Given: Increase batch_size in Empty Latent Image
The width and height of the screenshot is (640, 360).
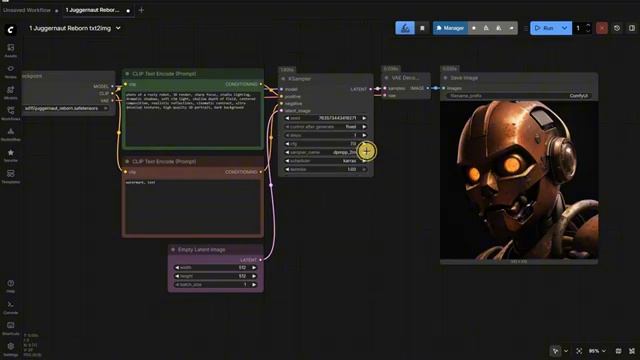Looking at the screenshot, I should (254, 285).
